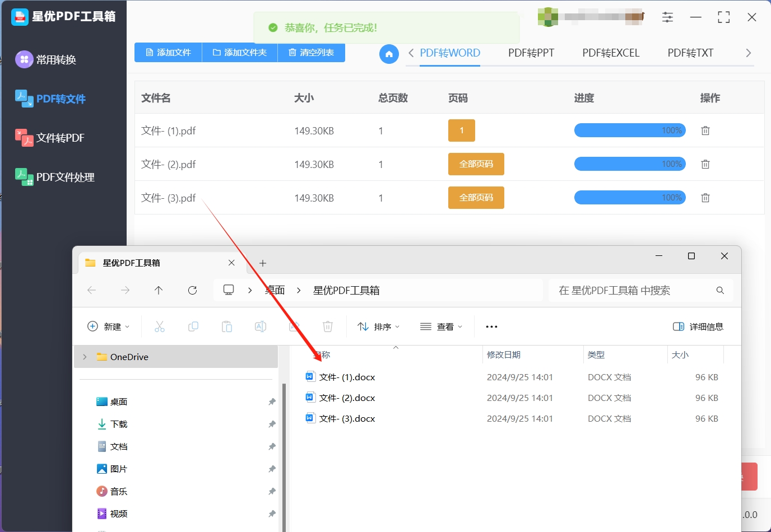This screenshot has height=532, width=771.
Task: Delete 文件- (1).pdf with trash icon
Action: click(x=705, y=130)
